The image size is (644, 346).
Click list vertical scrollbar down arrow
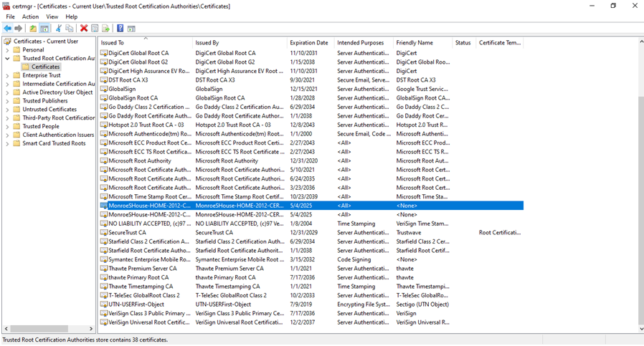(640, 329)
